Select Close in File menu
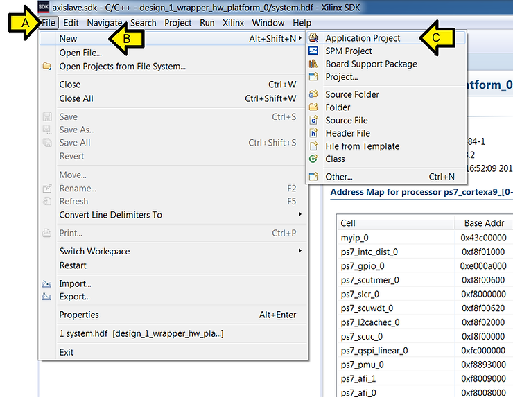 coord(173,85)
